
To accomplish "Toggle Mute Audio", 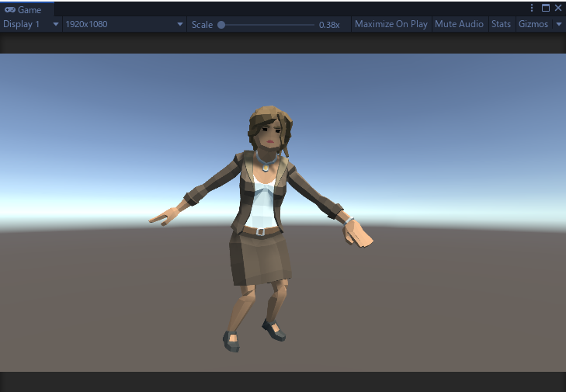I will point(459,24).
